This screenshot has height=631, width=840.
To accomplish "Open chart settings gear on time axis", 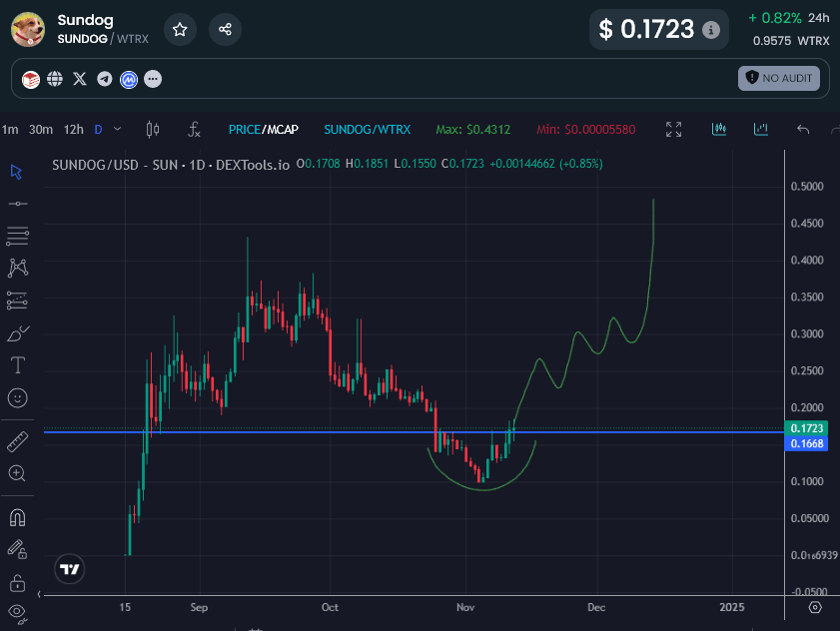I will (815, 607).
